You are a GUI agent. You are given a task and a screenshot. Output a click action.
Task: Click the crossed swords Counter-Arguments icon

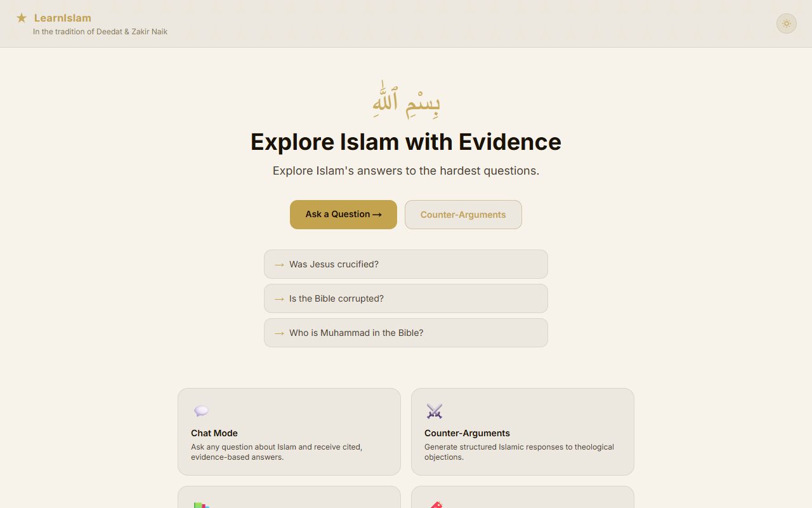435,411
